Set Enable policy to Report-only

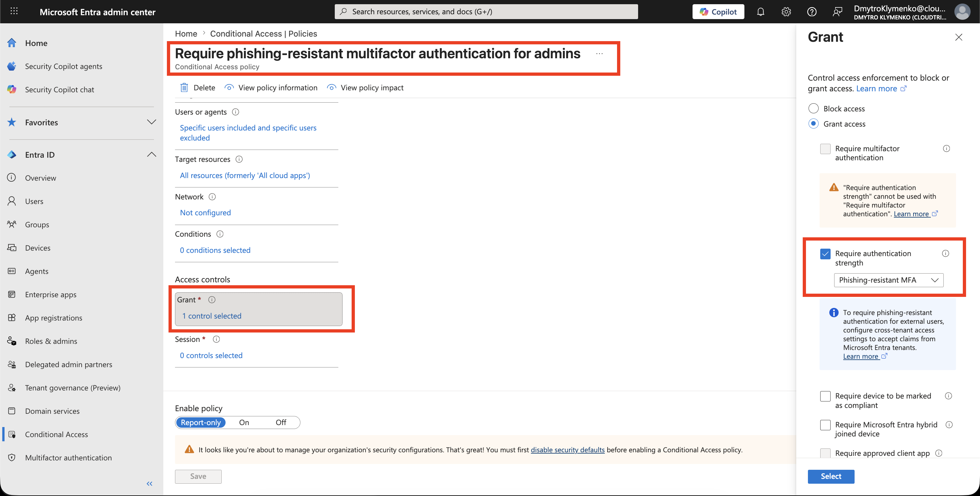point(201,422)
